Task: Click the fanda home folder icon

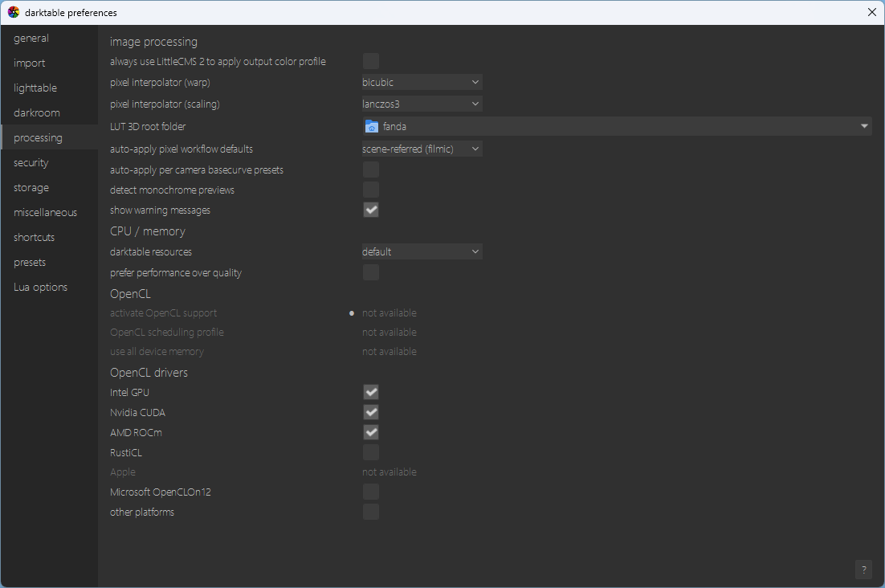Action: point(371,126)
